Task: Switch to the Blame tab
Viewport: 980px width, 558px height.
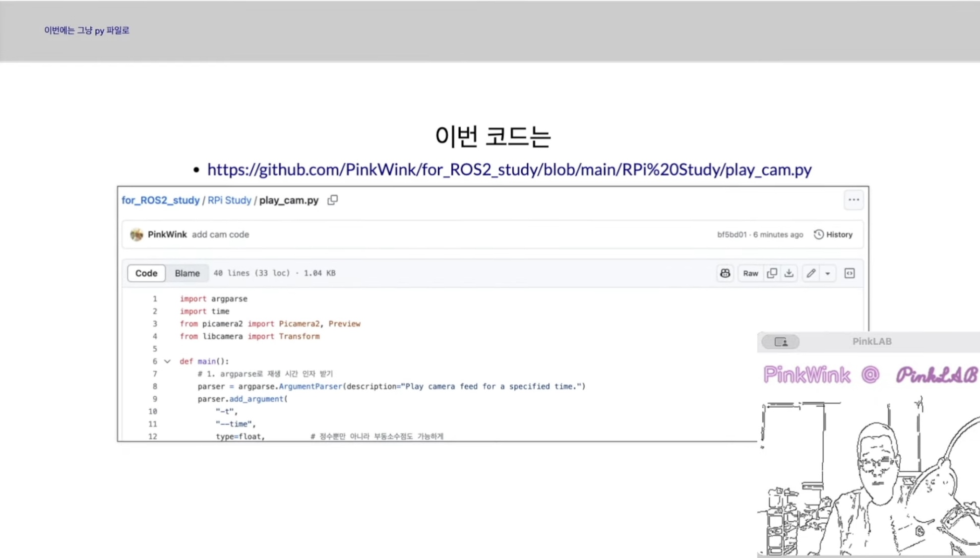Action: pos(187,273)
